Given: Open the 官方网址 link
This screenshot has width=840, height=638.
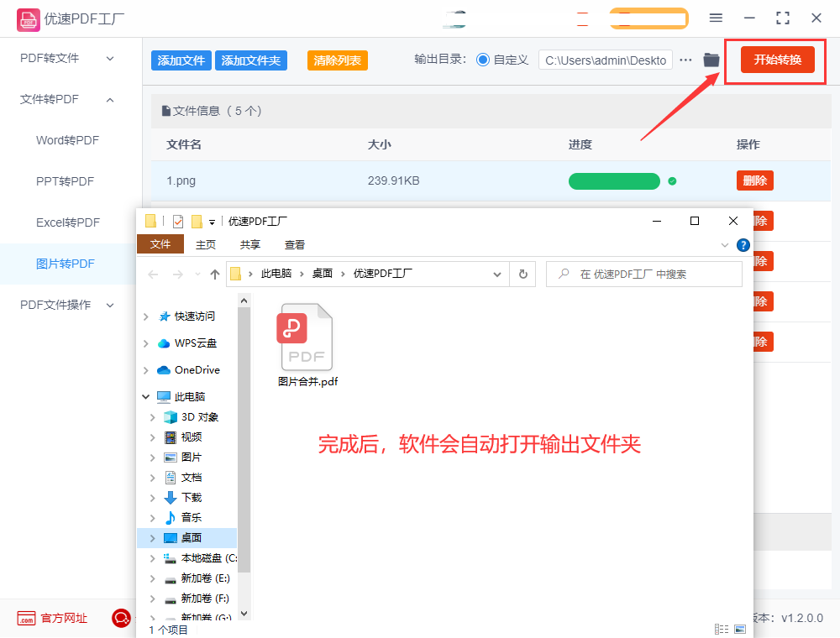Looking at the screenshot, I should click(64, 618).
